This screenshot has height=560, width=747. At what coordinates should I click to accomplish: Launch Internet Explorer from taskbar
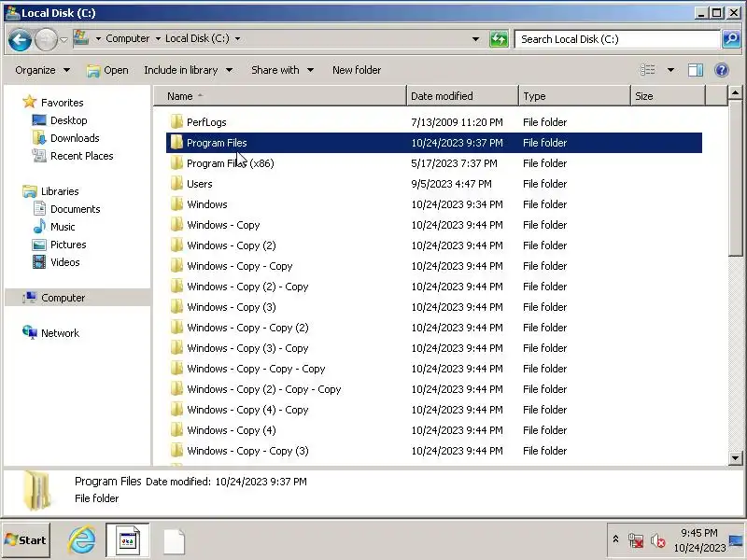81,540
